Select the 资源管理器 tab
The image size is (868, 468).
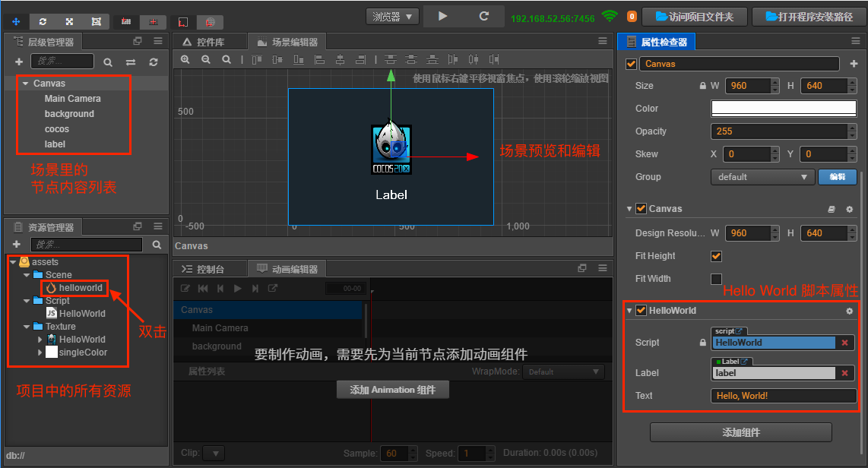point(44,227)
